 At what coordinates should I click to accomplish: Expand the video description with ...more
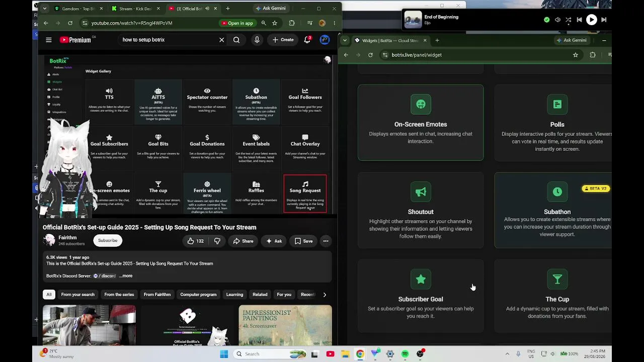coord(126,276)
